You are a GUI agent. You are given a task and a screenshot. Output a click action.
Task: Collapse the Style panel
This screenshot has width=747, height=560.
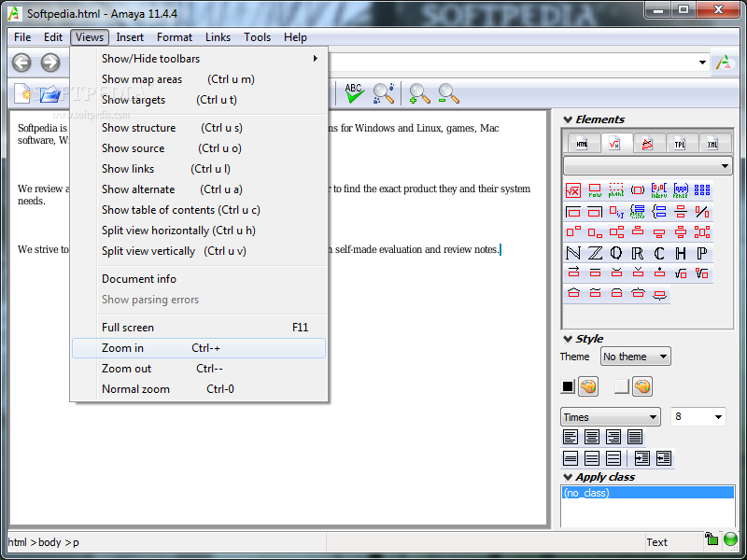point(568,339)
